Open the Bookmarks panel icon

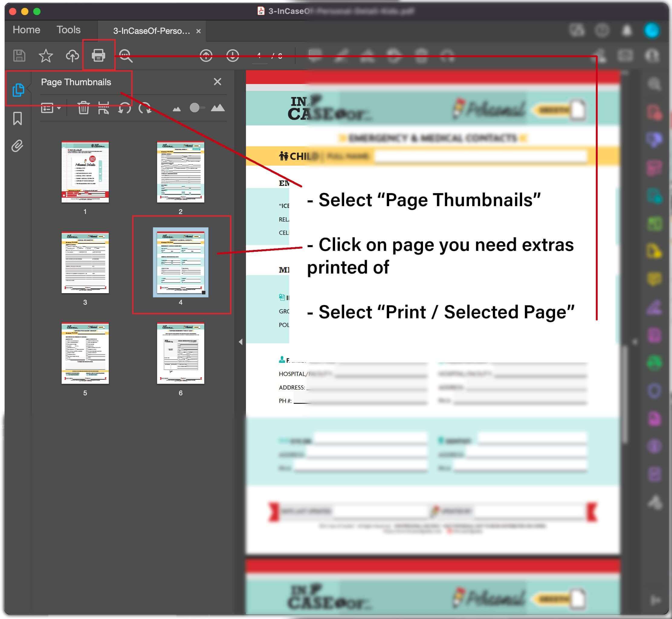18,118
